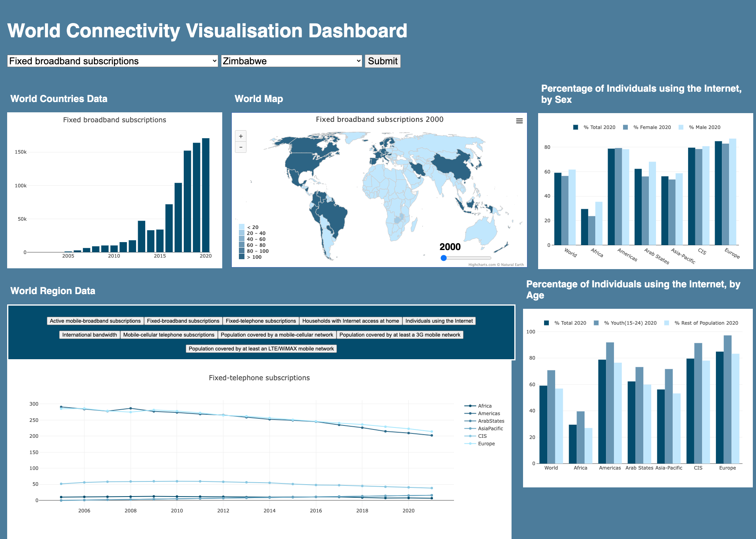This screenshot has height=539, width=756.
Task: Click the Submit button
Action: pos(382,61)
